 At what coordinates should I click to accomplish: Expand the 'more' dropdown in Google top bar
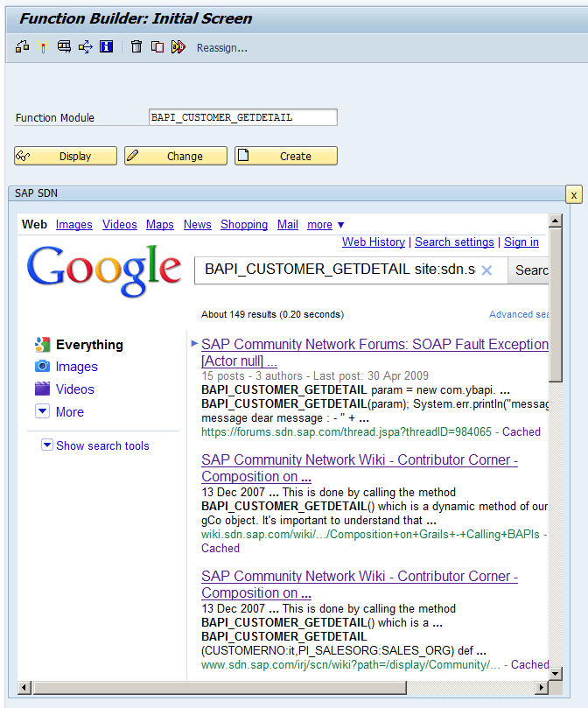325,224
